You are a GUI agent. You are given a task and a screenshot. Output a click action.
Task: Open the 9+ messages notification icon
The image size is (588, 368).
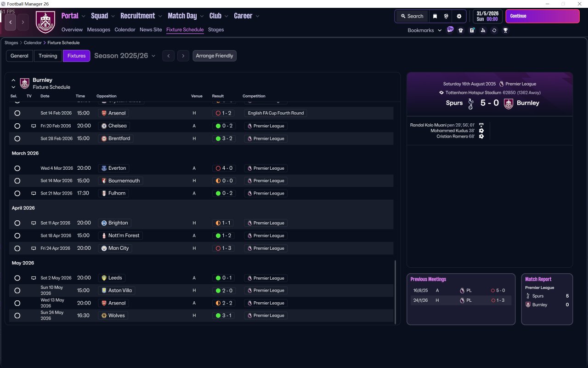(450, 30)
